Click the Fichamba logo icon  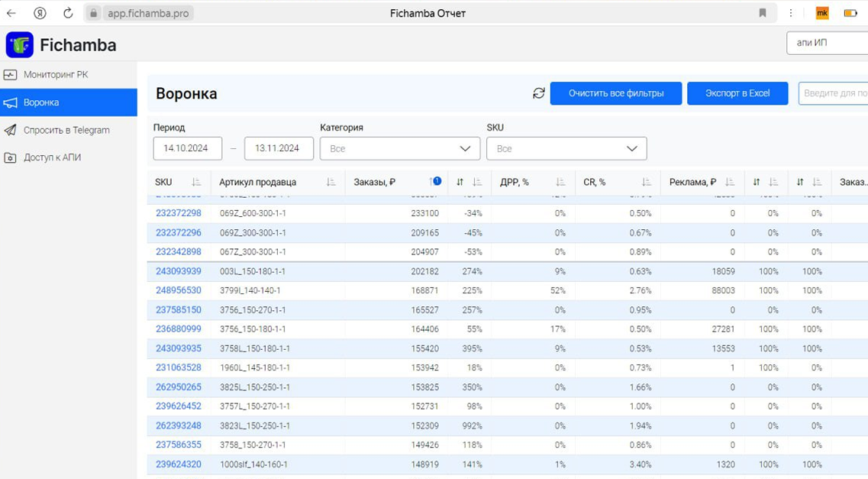pos(19,45)
